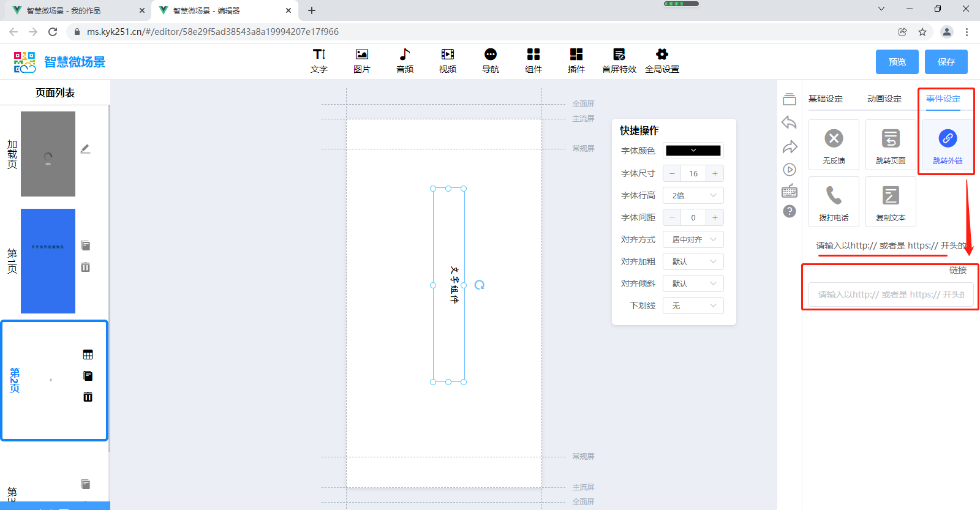Expand the 字体行高 line height dropdown
980x510 pixels.
click(693, 195)
